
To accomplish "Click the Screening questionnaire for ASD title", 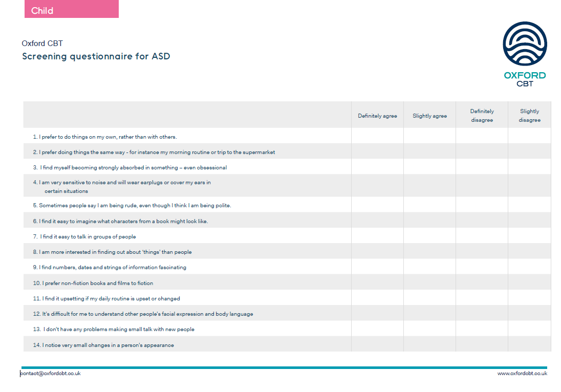I will (96, 56).
